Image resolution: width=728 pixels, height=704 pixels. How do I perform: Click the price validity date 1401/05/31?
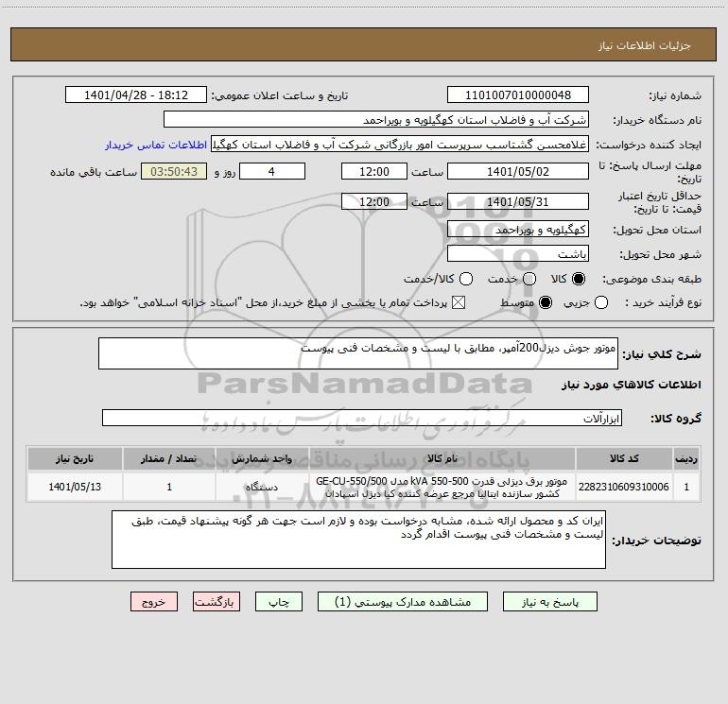(x=518, y=201)
